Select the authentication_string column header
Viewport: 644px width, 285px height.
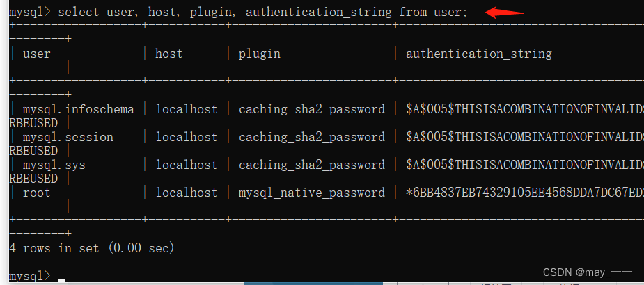(479, 54)
